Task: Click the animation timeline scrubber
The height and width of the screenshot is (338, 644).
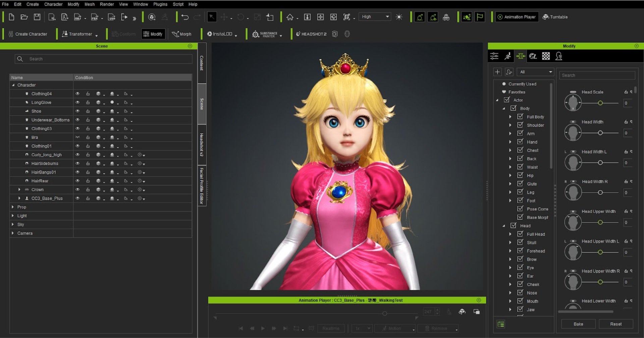Action: 385,314
